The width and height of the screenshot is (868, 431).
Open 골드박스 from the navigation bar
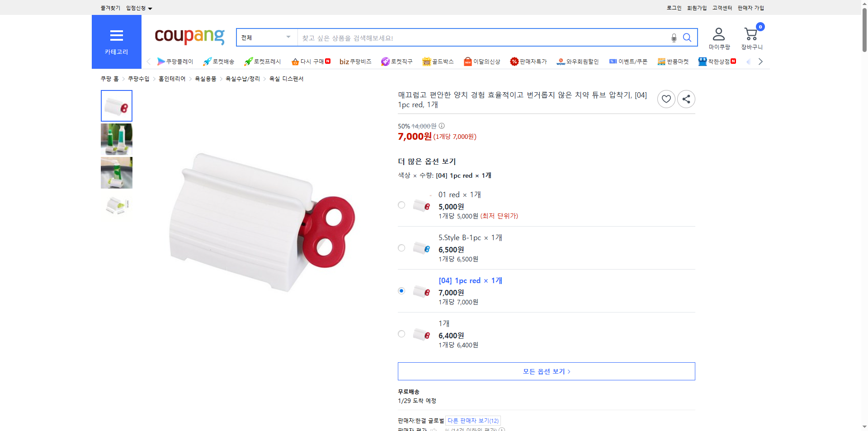(438, 61)
